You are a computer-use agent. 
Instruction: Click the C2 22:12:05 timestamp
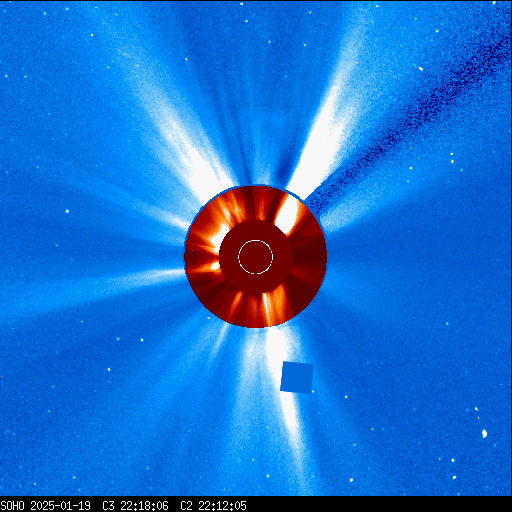[213, 506]
